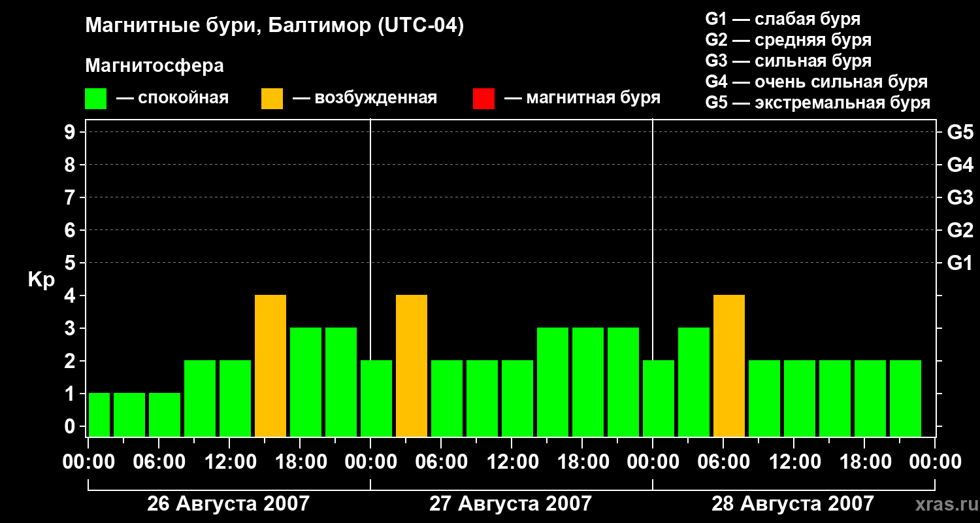Click the right-axis 'G3' label

pos(960,197)
